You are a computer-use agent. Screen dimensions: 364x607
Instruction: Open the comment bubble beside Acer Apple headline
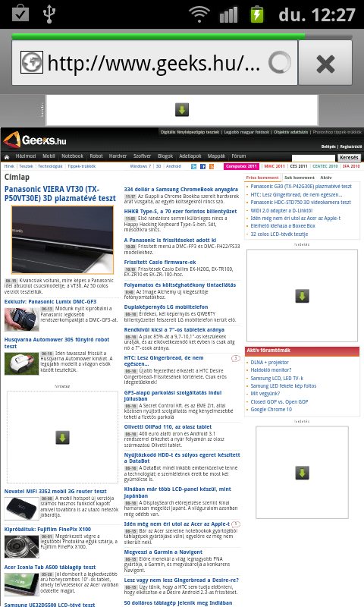click(236, 524)
